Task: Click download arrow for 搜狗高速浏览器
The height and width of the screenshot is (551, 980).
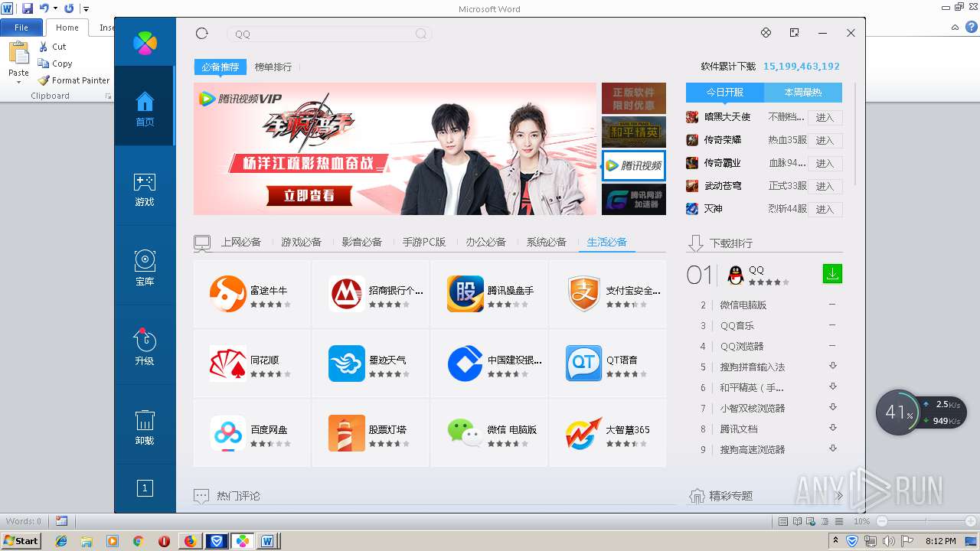Action: click(832, 449)
